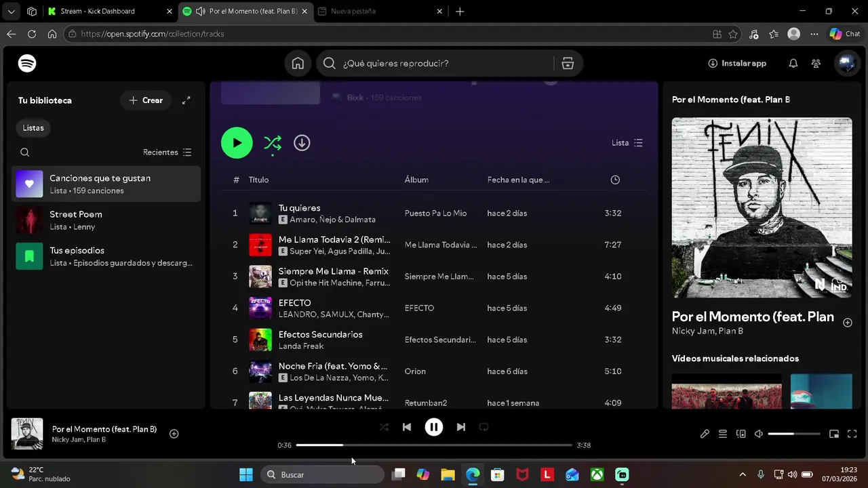The image size is (868, 488).
Task: Add current song to liked from player bar
Action: click(x=174, y=434)
